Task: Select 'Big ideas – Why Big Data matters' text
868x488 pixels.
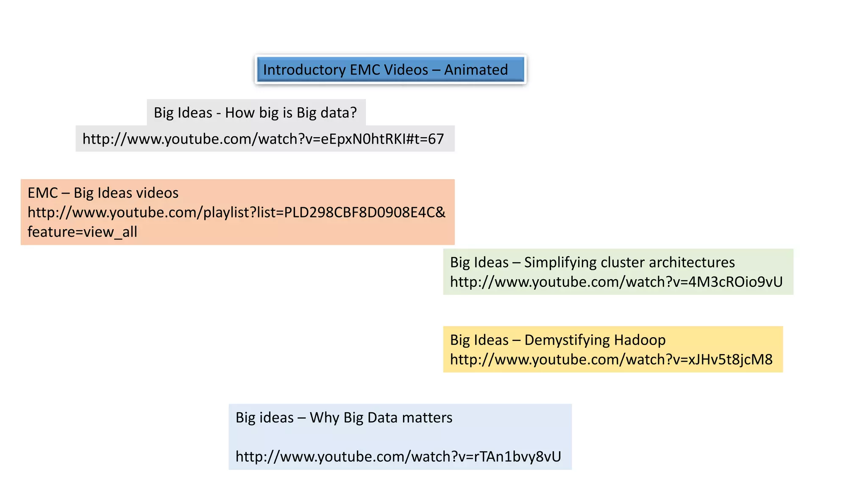Action: [x=344, y=418]
